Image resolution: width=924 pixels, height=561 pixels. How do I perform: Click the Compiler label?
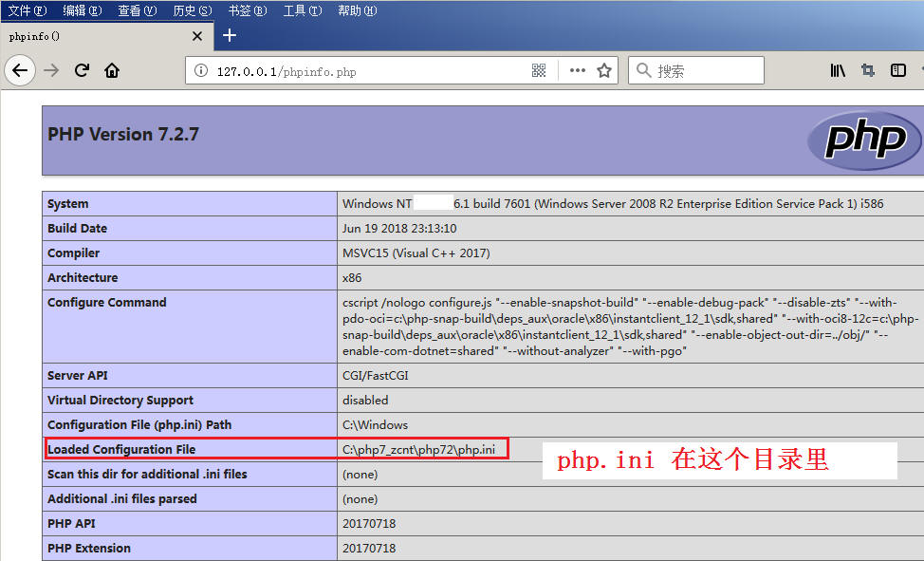click(x=73, y=253)
